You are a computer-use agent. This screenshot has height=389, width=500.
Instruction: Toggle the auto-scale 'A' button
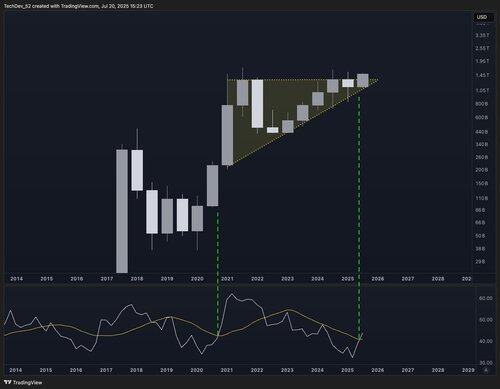point(486,370)
